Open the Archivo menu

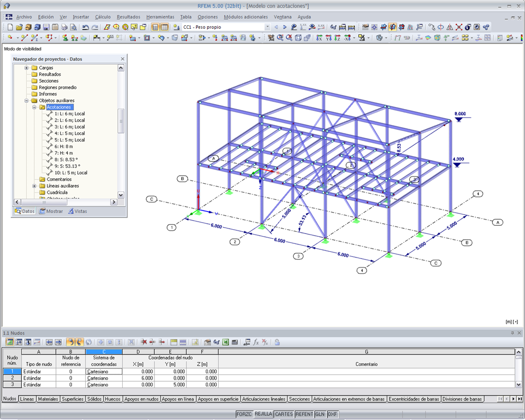pos(24,17)
